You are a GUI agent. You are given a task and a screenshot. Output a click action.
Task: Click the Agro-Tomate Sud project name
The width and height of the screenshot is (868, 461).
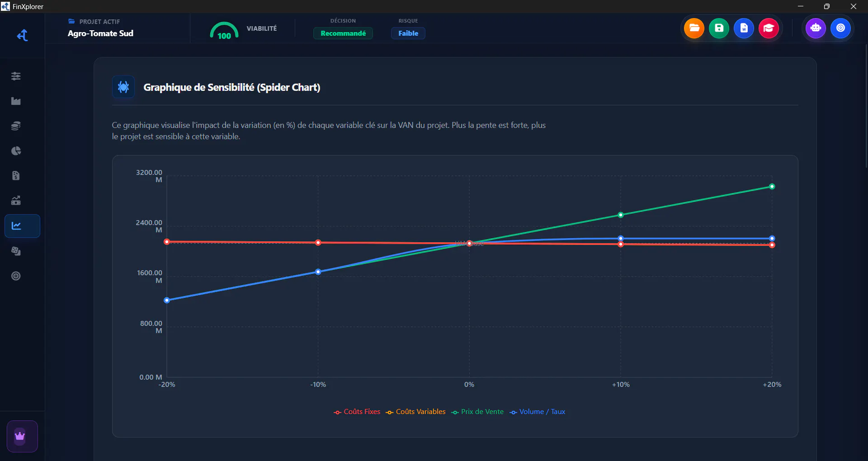(100, 33)
